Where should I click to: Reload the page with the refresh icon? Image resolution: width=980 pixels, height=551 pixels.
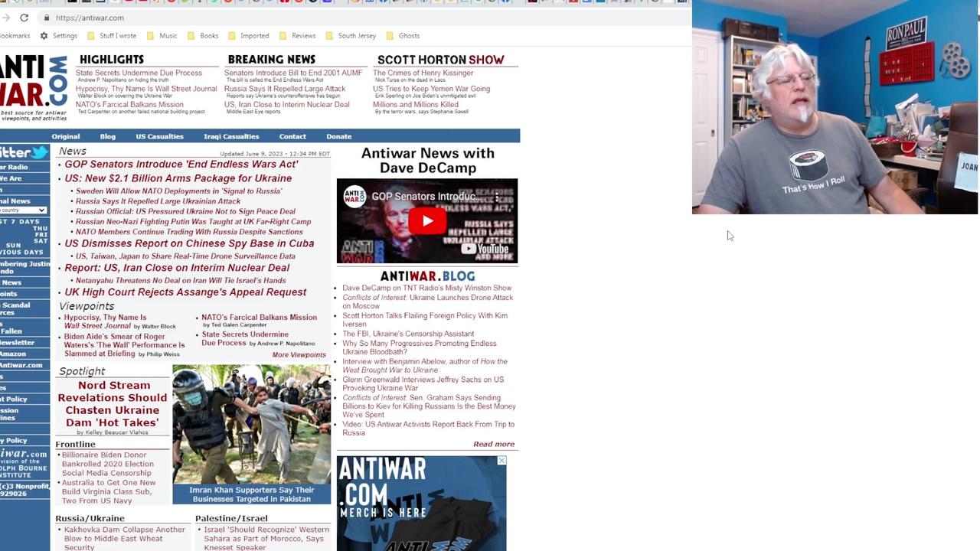[24, 18]
